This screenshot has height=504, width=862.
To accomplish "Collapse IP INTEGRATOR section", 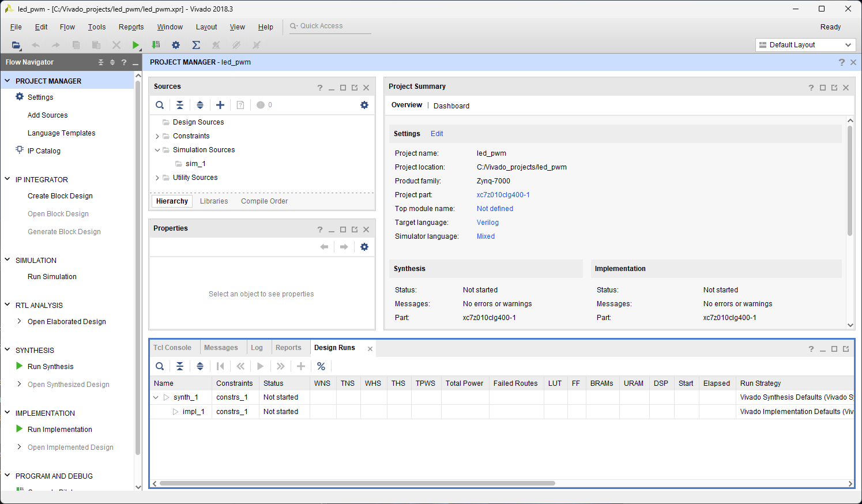I will [x=7, y=179].
